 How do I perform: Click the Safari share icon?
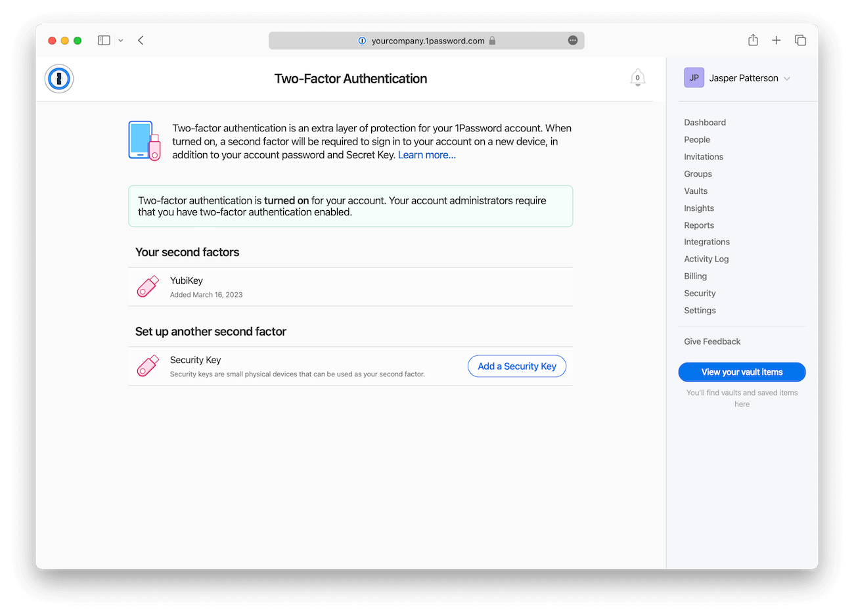[753, 40]
